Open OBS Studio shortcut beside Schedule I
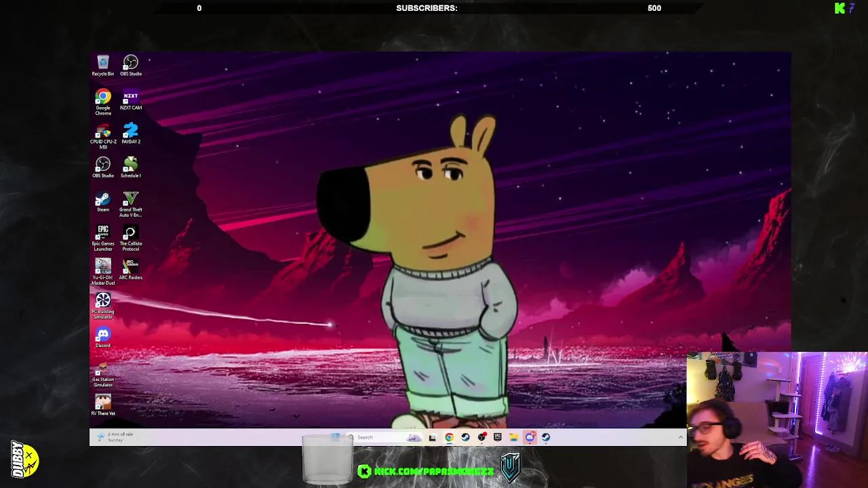Screen dimensions: 868x488 pyautogui.click(x=103, y=168)
